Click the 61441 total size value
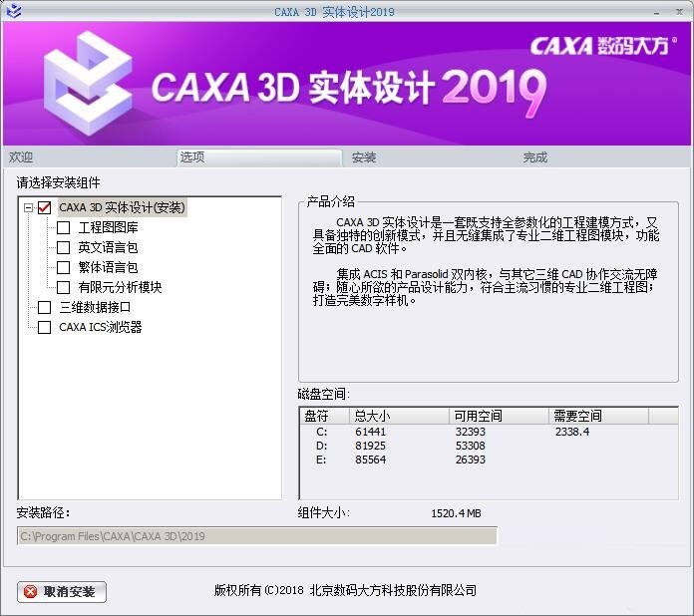This screenshot has height=616, width=694. 371,432
